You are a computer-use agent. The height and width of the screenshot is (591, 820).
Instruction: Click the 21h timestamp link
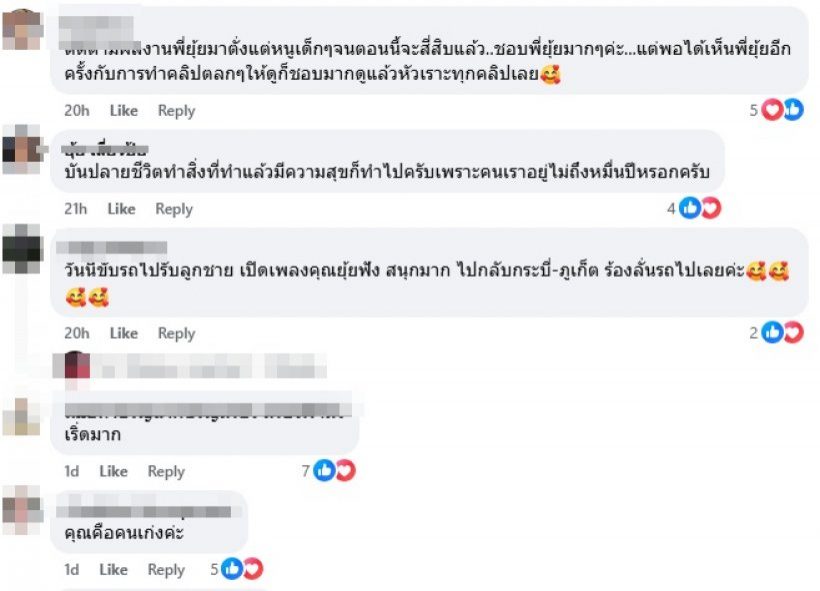(74, 209)
